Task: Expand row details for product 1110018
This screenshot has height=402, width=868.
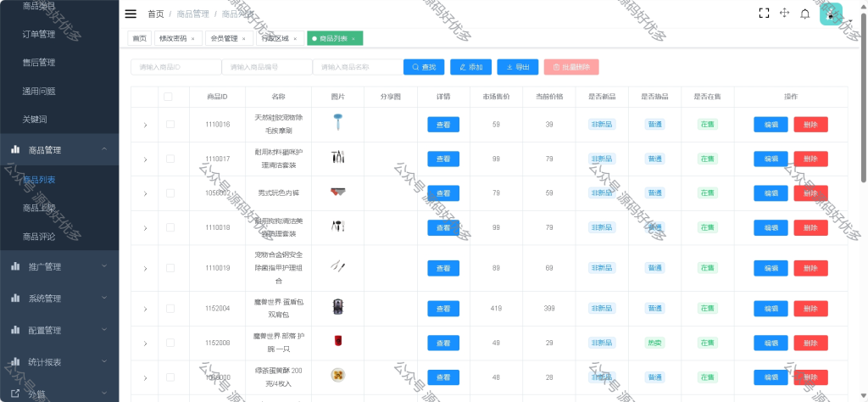Action: tap(145, 228)
